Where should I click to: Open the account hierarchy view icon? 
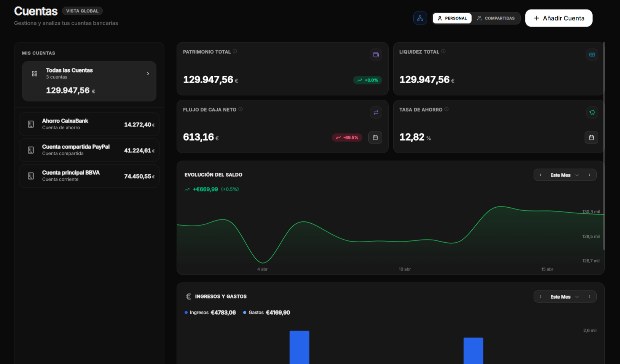(420, 18)
